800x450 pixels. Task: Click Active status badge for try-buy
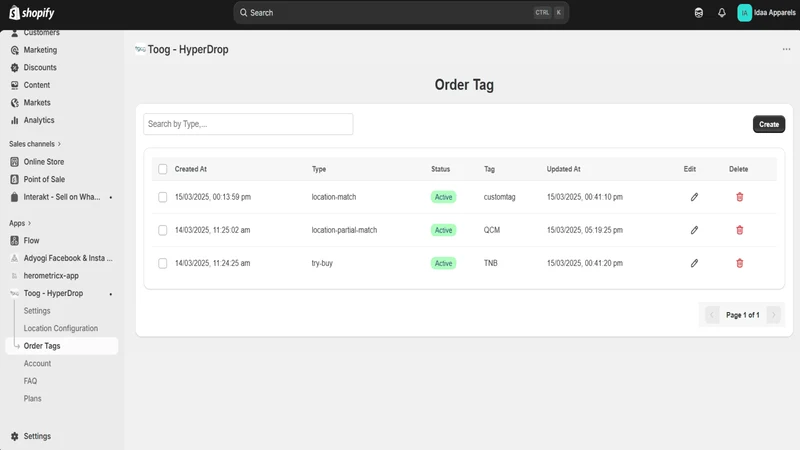point(443,263)
